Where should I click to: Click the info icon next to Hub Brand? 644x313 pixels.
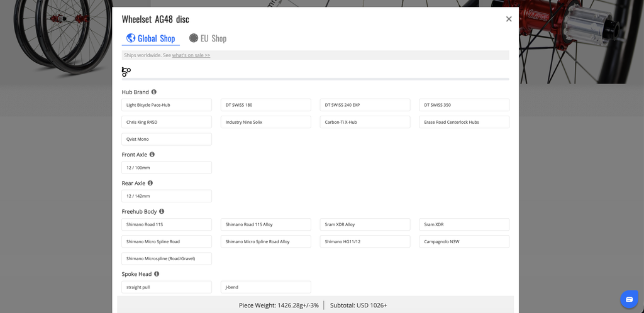click(153, 92)
